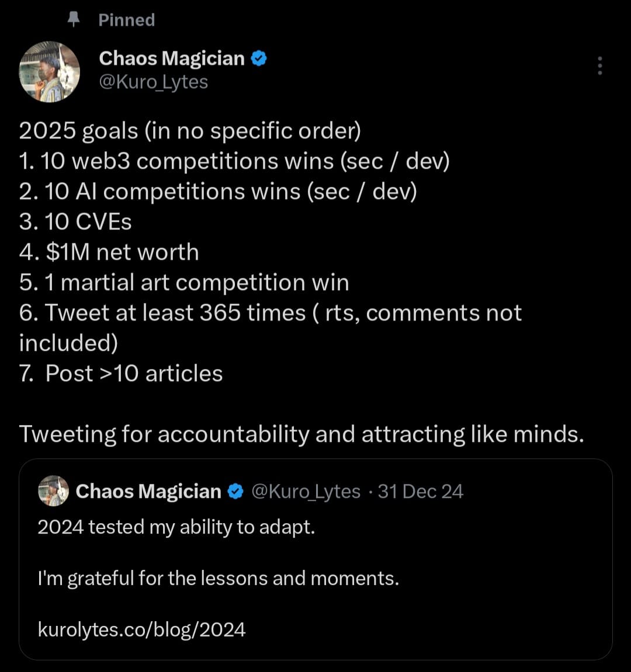Viewport: 631px width, 672px height.
Task: Click the verified badge inside the quoted tweet
Action: point(235,492)
